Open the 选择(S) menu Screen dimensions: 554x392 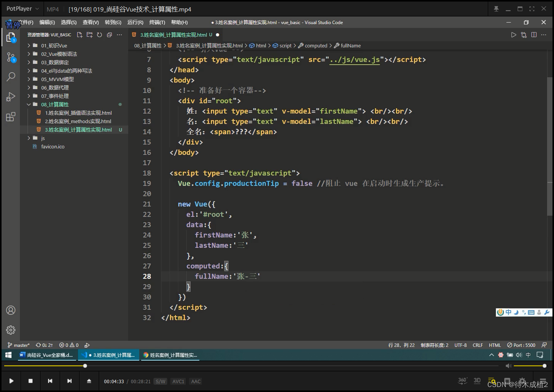tap(69, 23)
